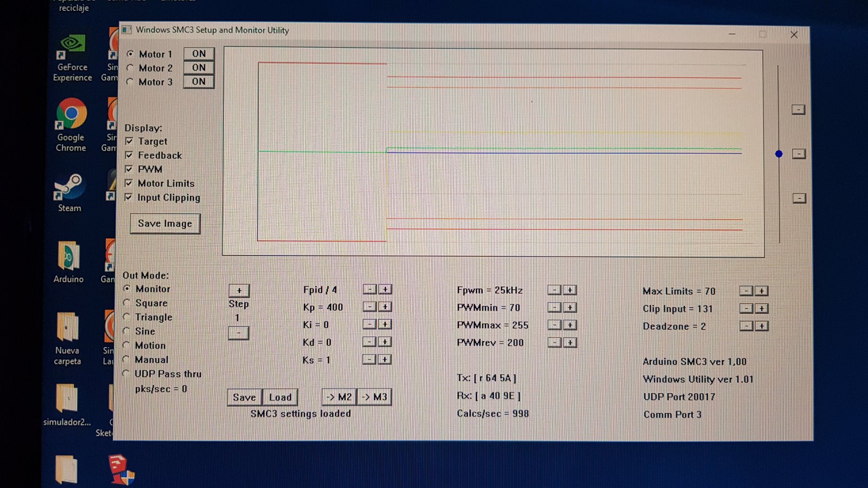Decrease Fpwm with the minus button
Screen dimensions: 868x488
pyautogui.click(x=554, y=290)
